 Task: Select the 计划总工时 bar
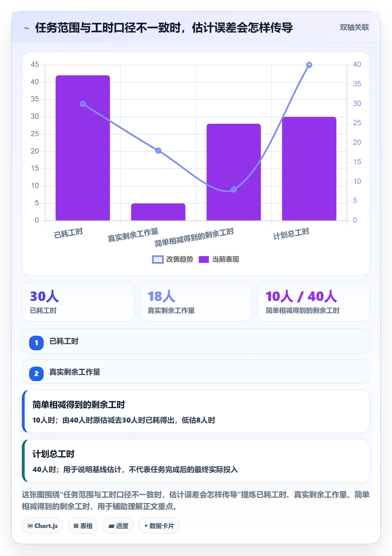(x=309, y=169)
